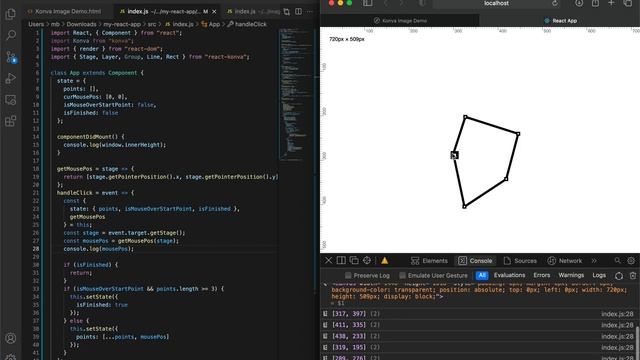Image resolution: width=640 pixels, height=360 pixels.
Task: Toggle the Safari sidebar
Action: 367,3
